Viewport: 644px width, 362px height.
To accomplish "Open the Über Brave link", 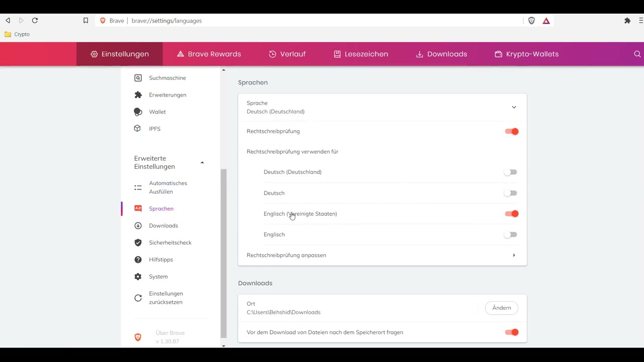I will (x=170, y=337).
